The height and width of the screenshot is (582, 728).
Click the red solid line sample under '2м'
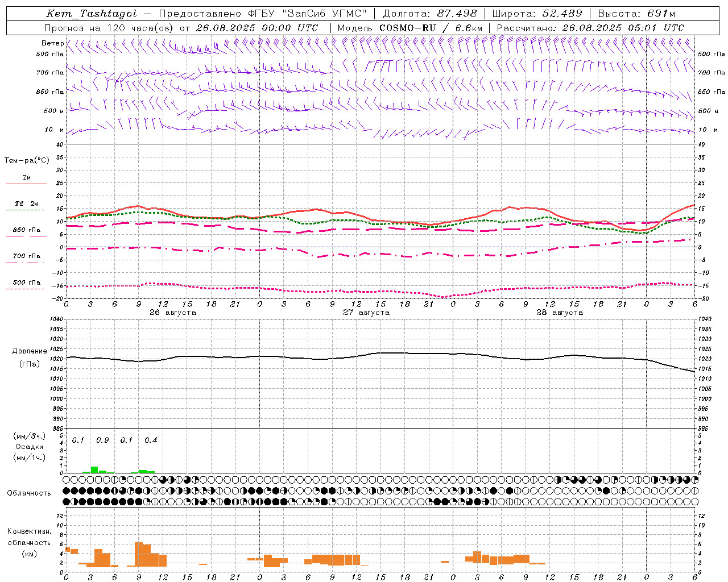tap(26, 184)
